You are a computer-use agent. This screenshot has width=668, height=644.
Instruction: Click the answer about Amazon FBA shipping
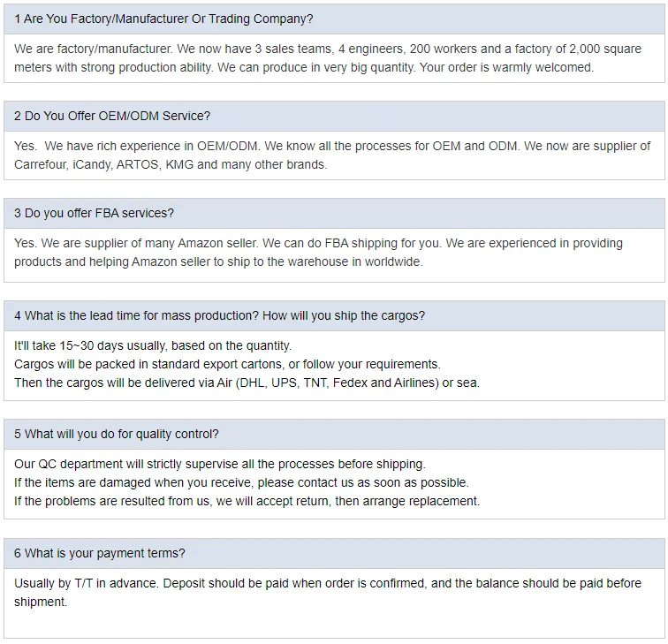(318, 253)
